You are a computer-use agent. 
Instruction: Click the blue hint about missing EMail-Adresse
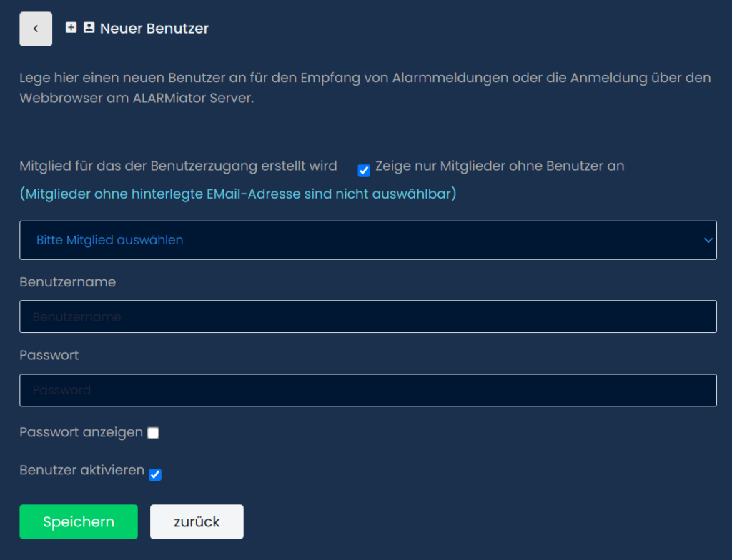tap(237, 194)
